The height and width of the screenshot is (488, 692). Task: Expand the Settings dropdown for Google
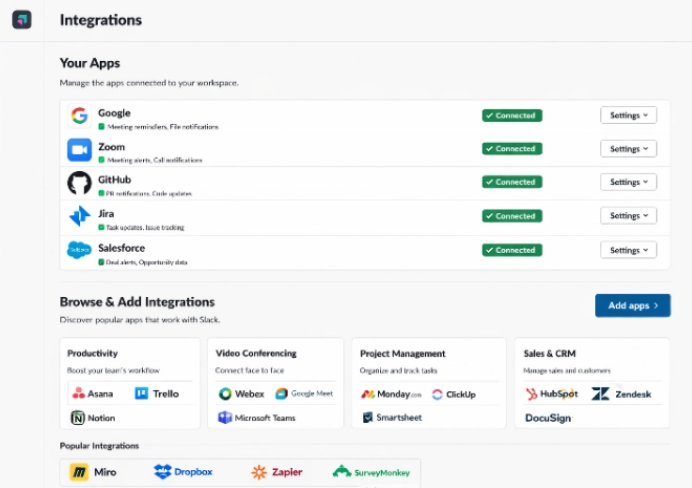[x=628, y=115]
